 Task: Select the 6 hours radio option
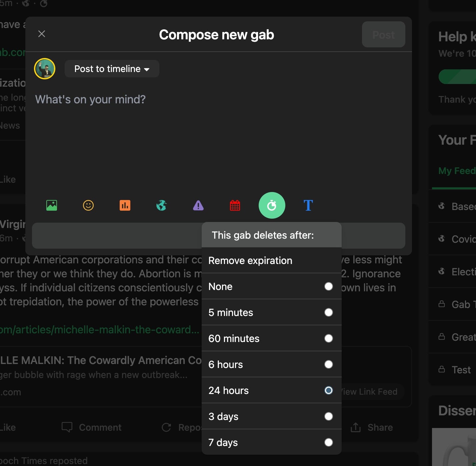click(x=329, y=364)
